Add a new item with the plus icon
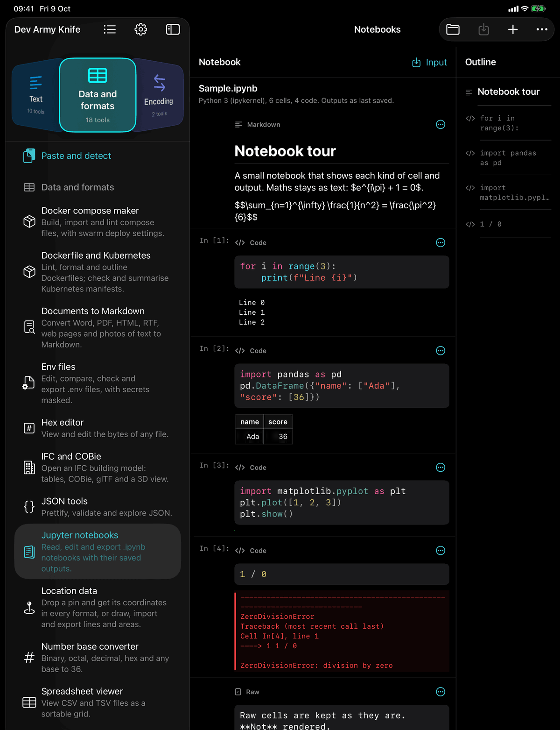560x730 pixels. pos(513,29)
